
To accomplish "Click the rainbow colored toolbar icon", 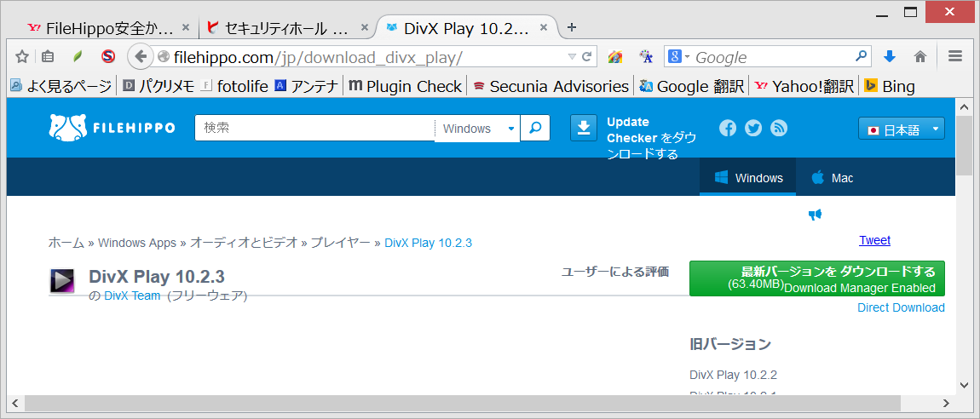I will coord(615,57).
